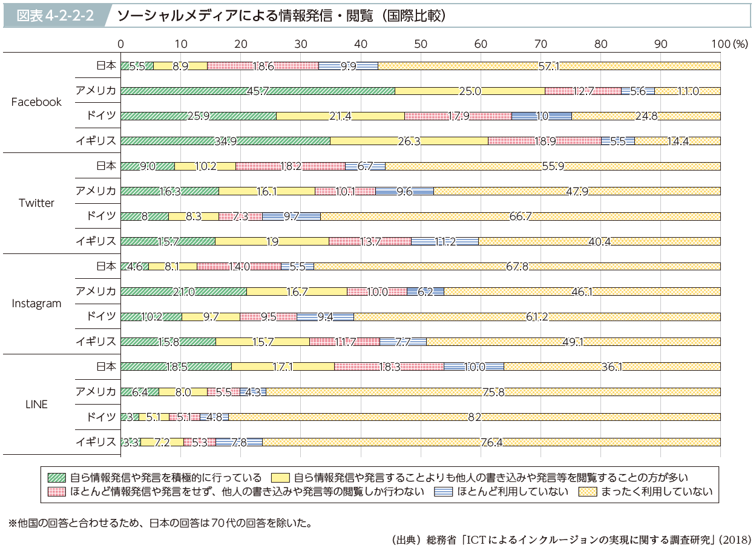Click the pink checkered legend swatch
Screen dimensions: 756x557
56,491
